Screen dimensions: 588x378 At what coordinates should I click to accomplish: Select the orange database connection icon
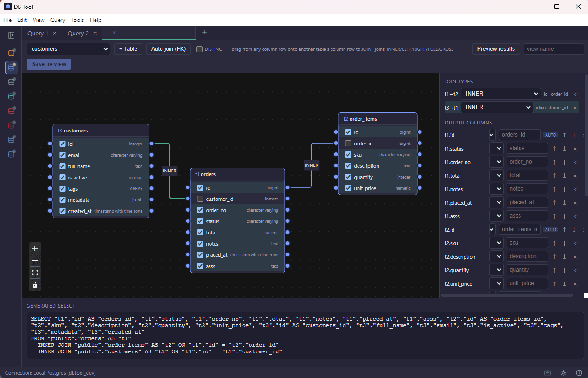point(11,53)
